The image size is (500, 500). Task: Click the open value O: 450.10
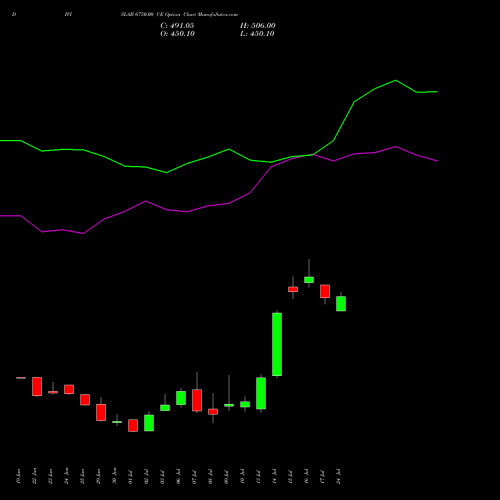(x=177, y=34)
